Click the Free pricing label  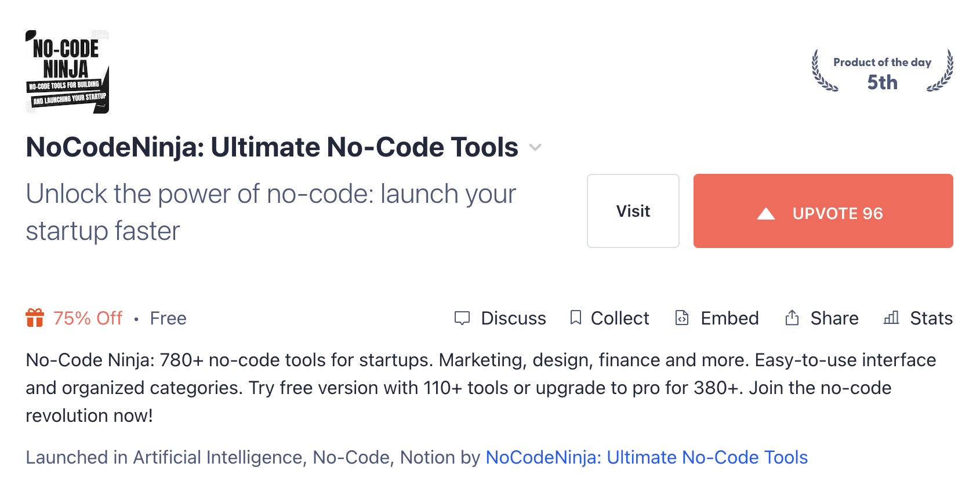tap(168, 318)
